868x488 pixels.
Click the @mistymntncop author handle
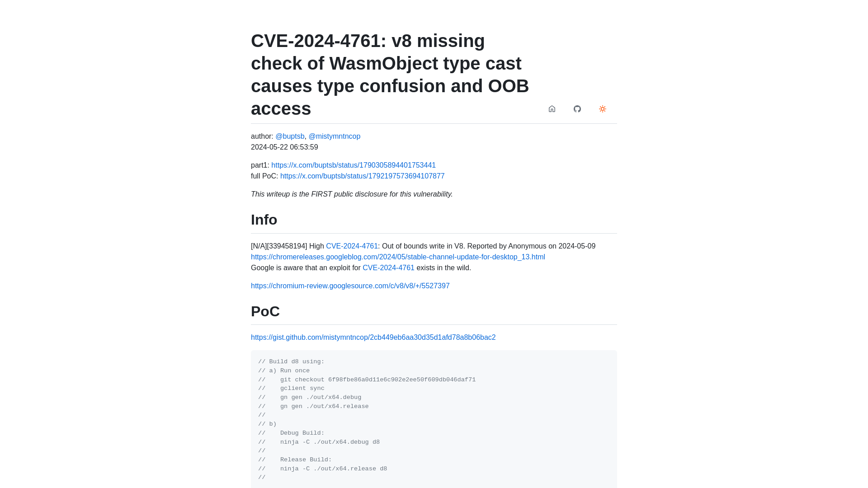click(335, 136)
